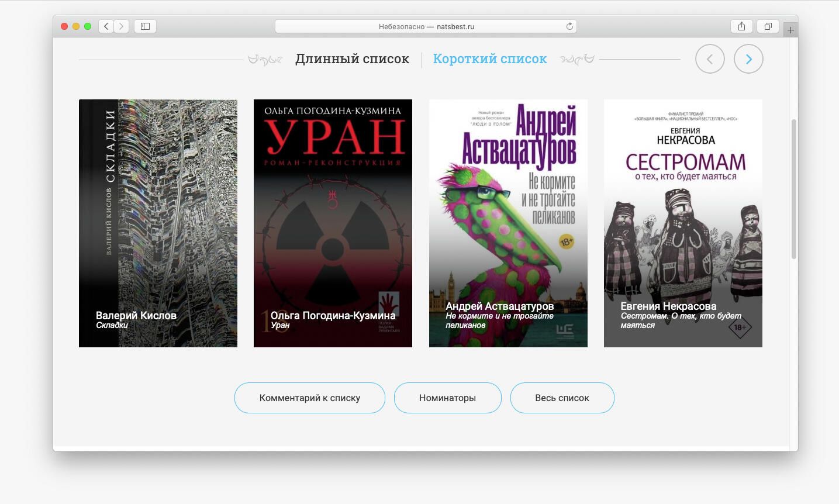Minimize Safari with the yellow button
This screenshot has width=839, height=504.
click(x=76, y=26)
